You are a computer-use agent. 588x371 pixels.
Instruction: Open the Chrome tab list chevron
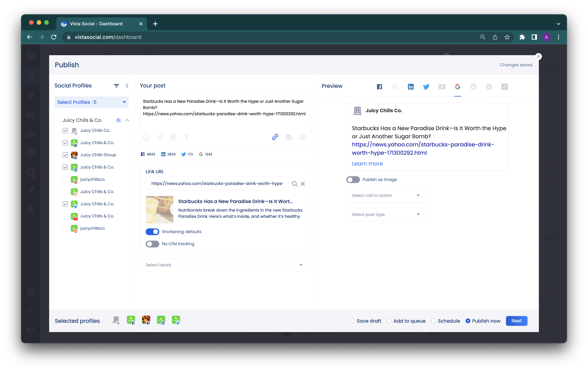(x=559, y=24)
